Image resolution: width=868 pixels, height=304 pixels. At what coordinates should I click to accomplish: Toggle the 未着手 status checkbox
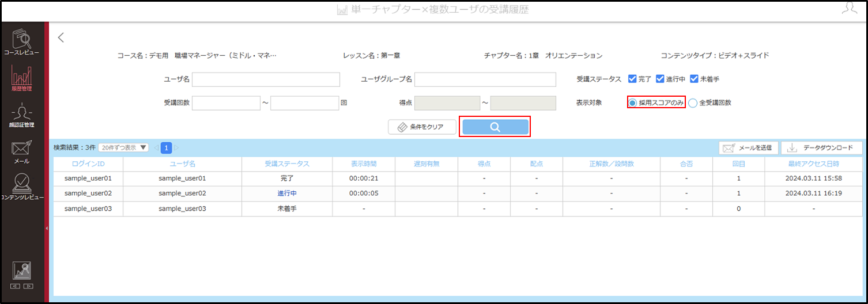pyautogui.click(x=694, y=79)
